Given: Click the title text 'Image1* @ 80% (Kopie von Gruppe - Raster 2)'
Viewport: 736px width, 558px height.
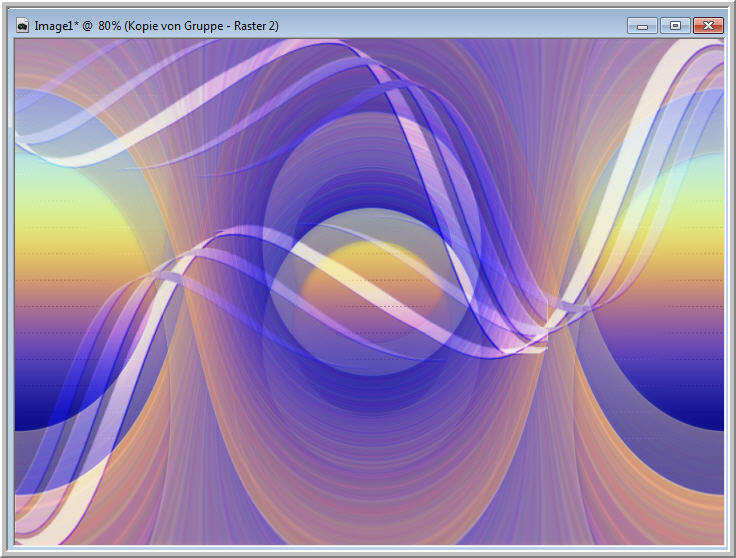Looking at the screenshot, I should [156, 26].
